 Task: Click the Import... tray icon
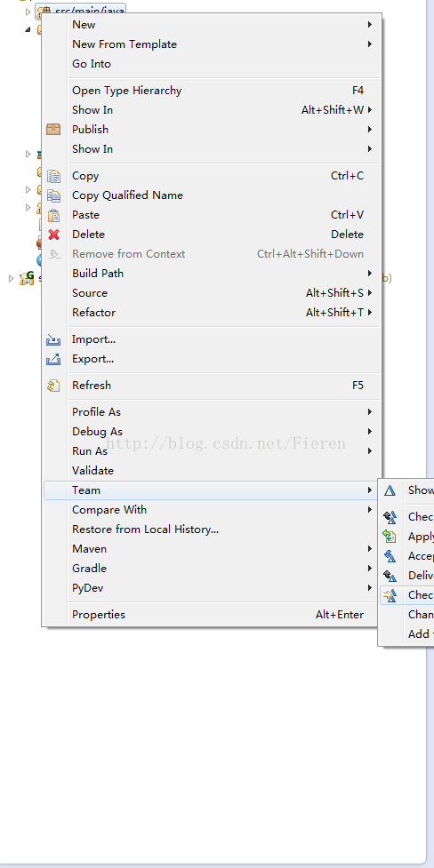(53, 339)
